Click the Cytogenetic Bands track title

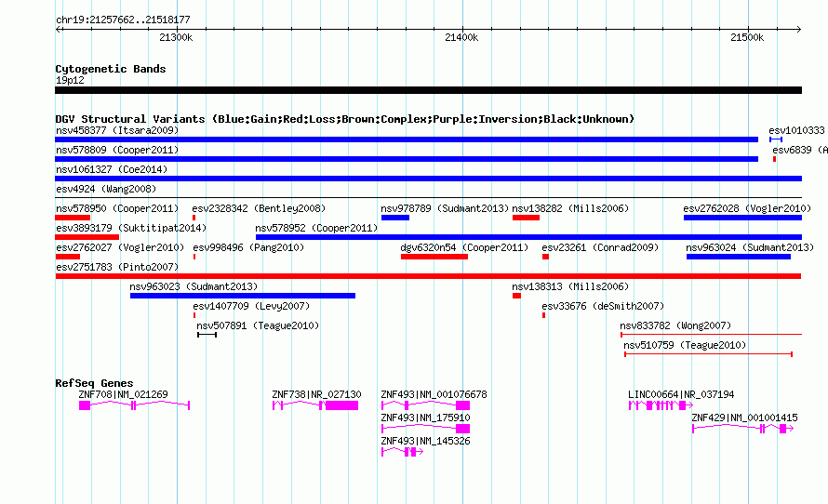click(x=111, y=69)
